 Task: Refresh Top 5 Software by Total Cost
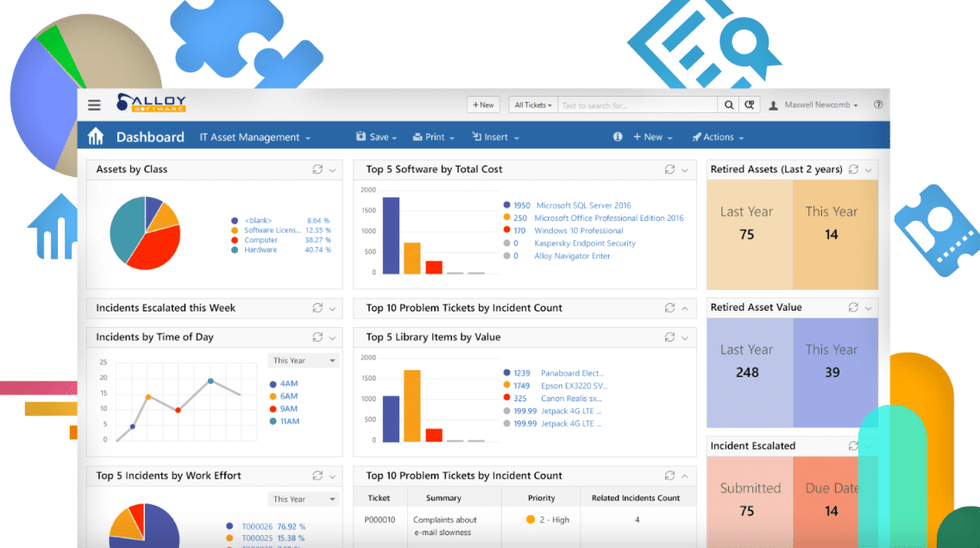[x=669, y=169]
